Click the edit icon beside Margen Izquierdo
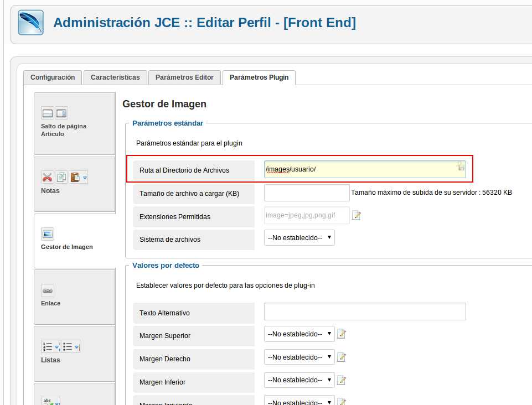This screenshot has height=405, width=532. click(342, 402)
